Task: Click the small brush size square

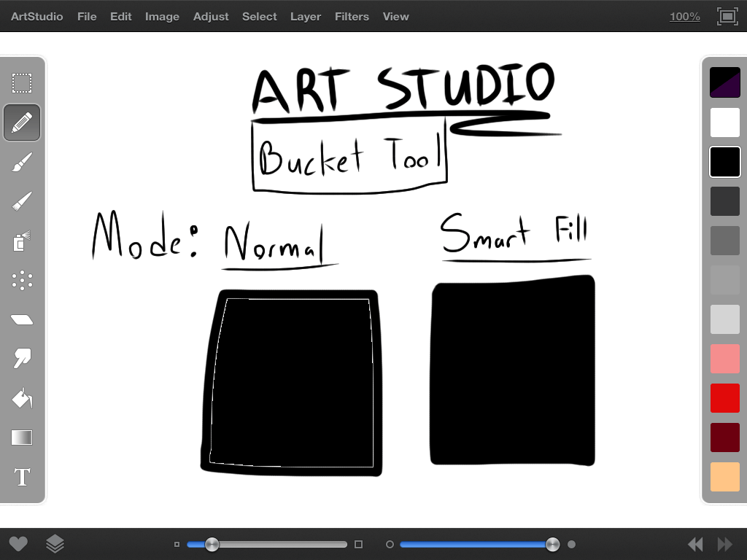Action: pyautogui.click(x=177, y=544)
